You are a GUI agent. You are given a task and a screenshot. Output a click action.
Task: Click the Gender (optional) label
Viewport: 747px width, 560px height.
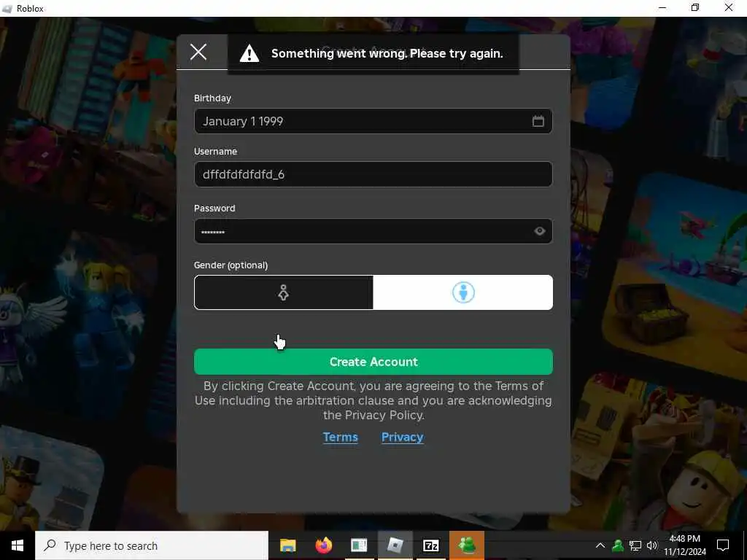tap(231, 265)
